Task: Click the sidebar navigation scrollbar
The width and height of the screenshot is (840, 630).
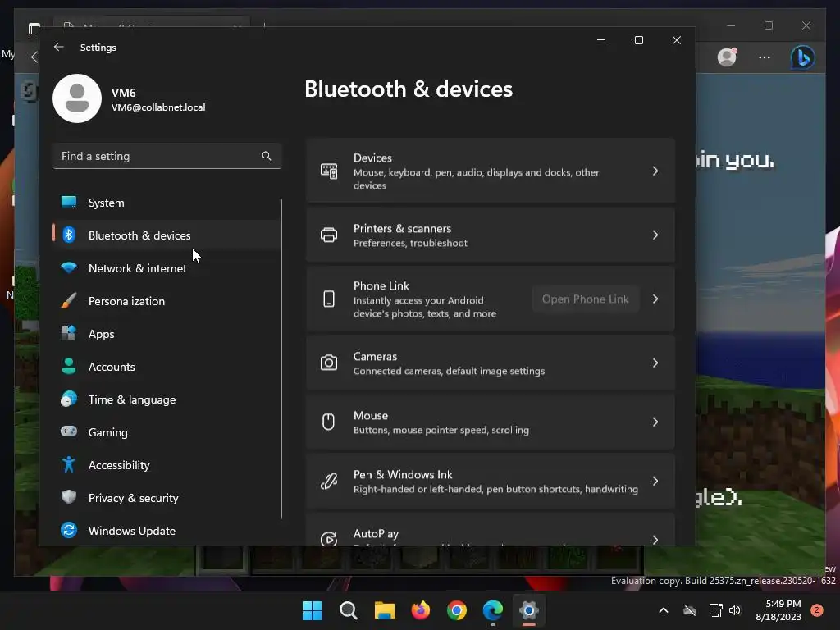Action: [281, 359]
